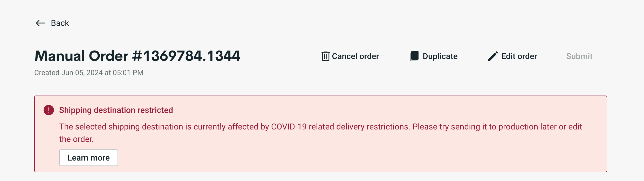Click the Shipping destination restricted heading

[x=116, y=110]
